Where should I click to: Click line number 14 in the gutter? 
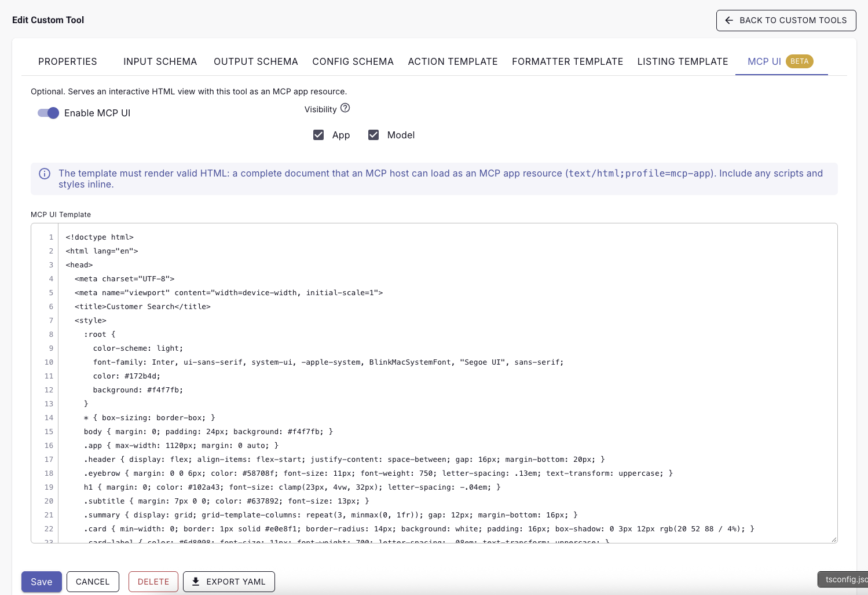[49, 418]
